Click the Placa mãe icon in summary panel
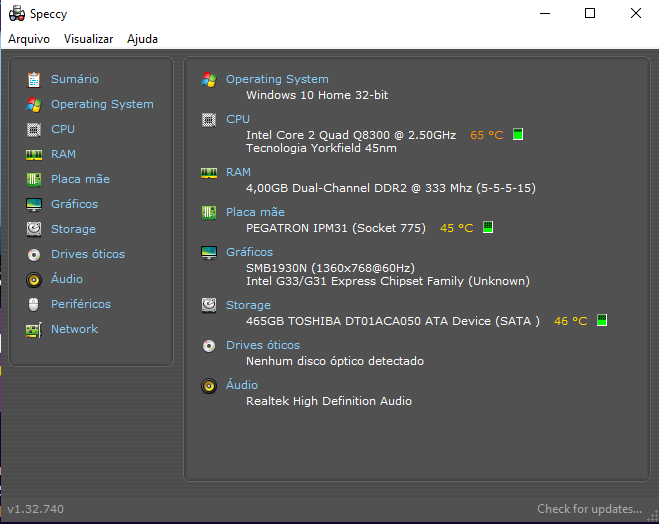This screenshot has height=524, width=659. pyautogui.click(x=209, y=213)
